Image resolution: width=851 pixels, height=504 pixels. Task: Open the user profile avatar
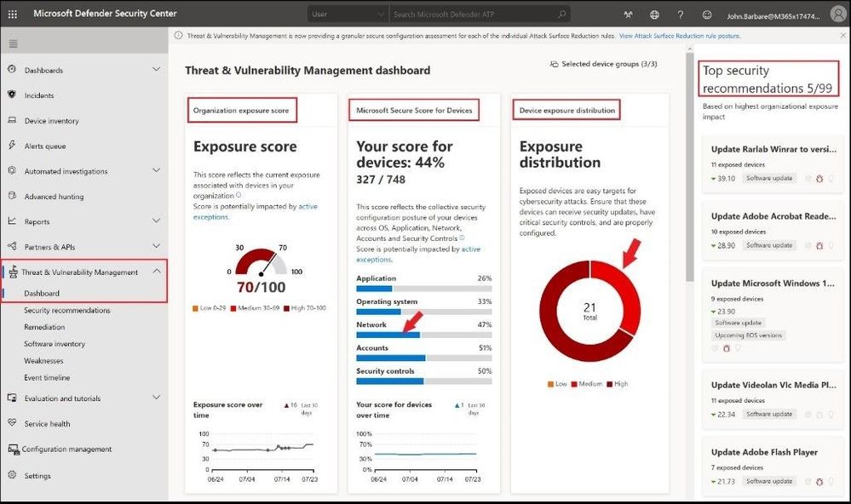tap(839, 14)
